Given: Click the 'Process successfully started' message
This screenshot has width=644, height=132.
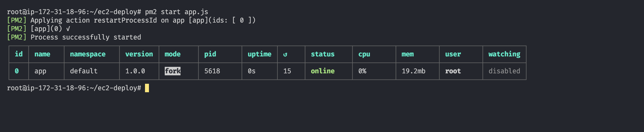Looking at the screenshot, I should [x=86, y=37].
